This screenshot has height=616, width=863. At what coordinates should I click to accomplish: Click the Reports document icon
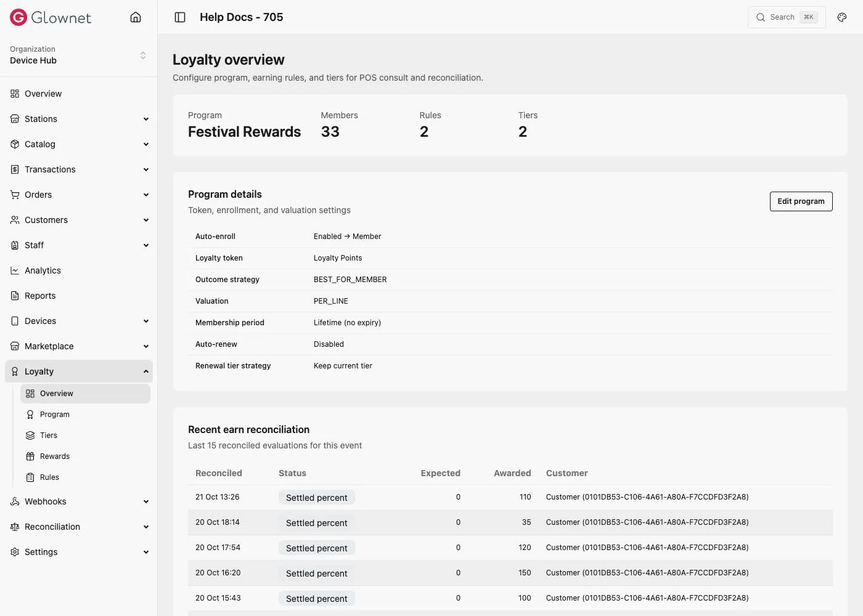(15, 296)
